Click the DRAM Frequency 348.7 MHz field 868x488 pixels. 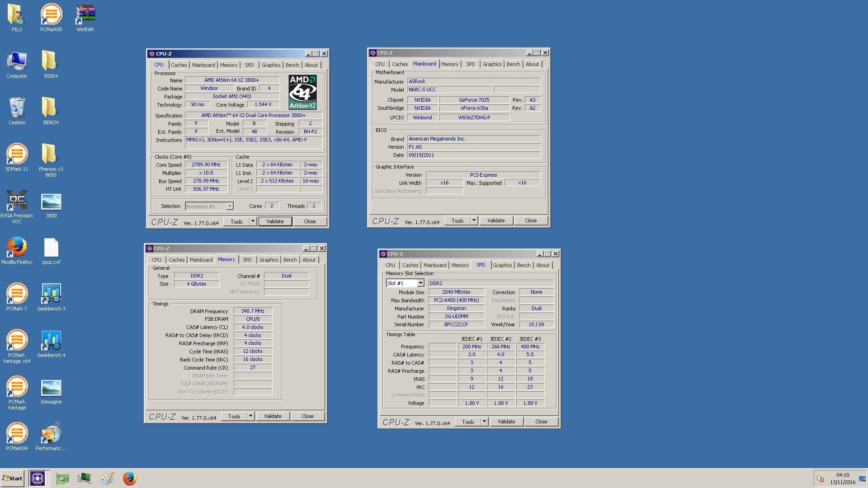coord(253,311)
